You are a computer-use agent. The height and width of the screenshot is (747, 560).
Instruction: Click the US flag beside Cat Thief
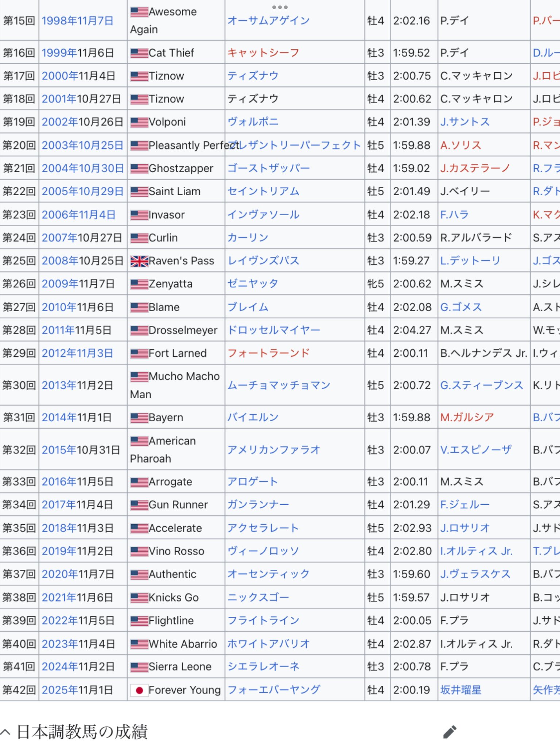click(x=139, y=53)
